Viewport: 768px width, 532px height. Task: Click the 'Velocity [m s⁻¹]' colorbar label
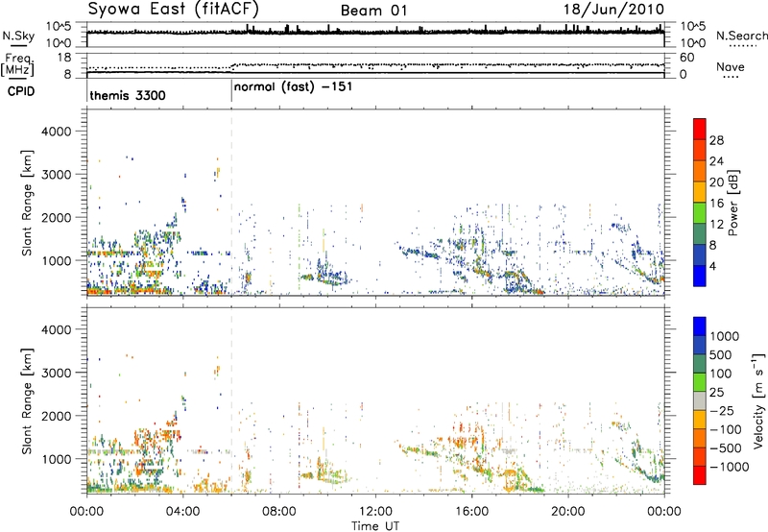[758, 400]
